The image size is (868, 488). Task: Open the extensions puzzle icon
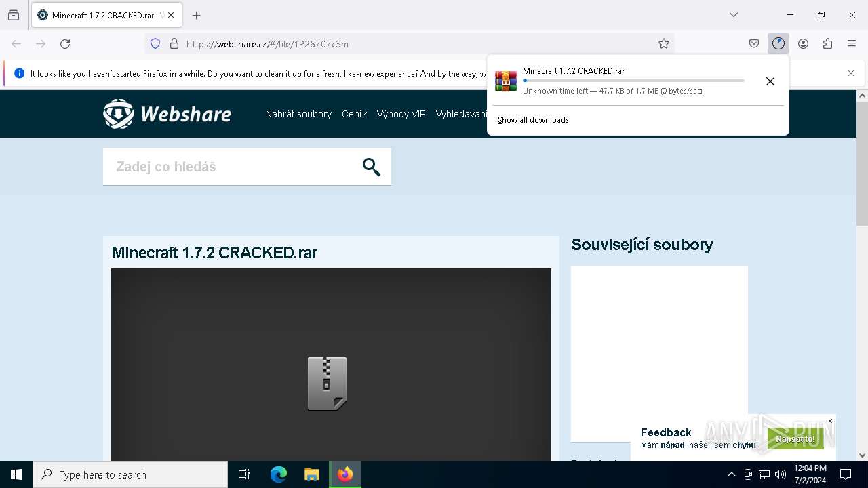click(x=827, y=43)
